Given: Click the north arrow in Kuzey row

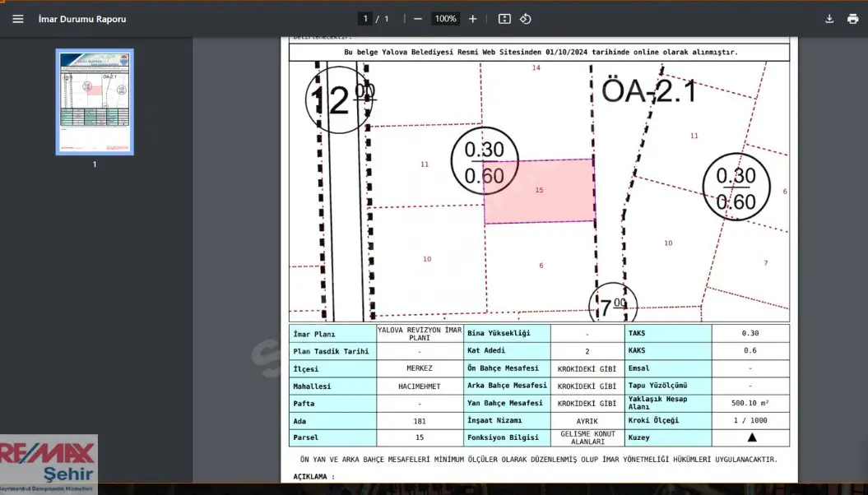Looking at the screenshot, I should click(x=752, y=437).
